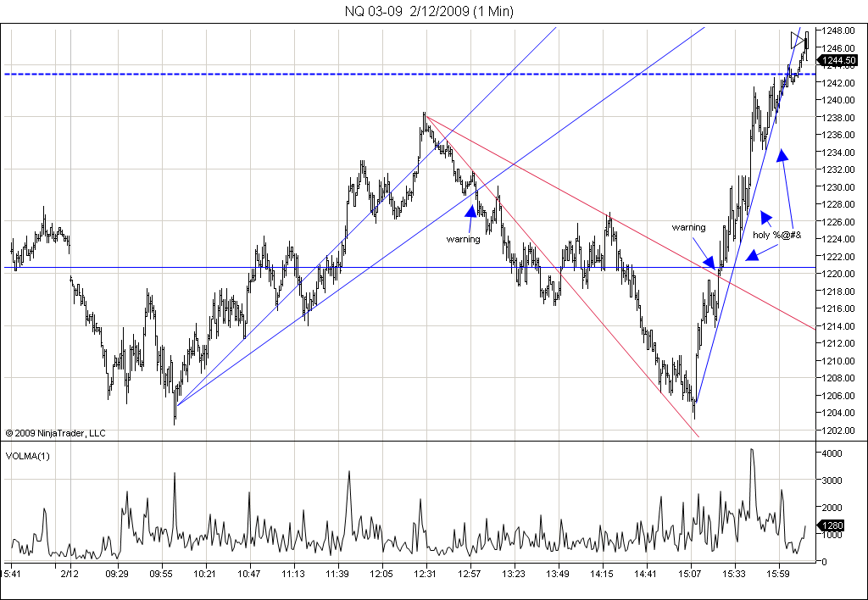Select the 'holy %@#&' text annotation

pos(776,236)
